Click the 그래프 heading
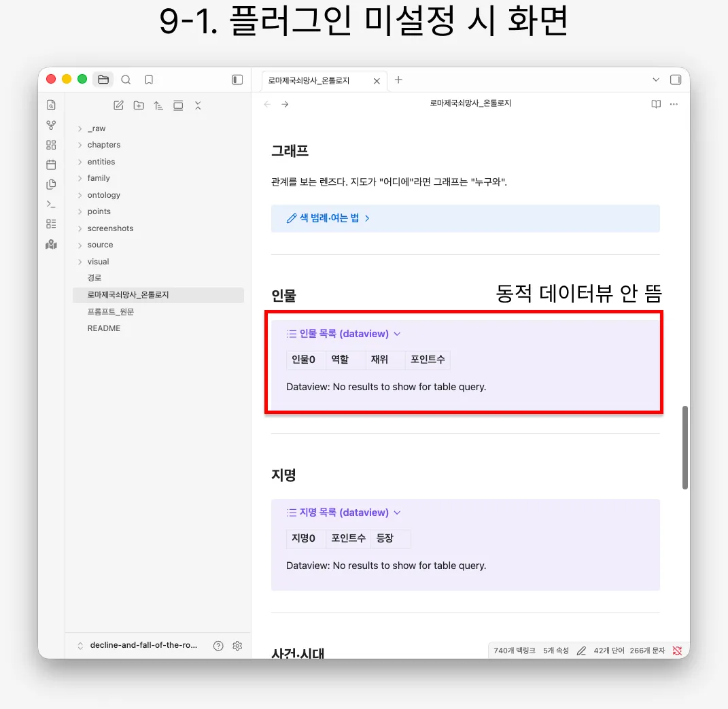The height and width of the screenshot is (709, 728). coord(290,151)
